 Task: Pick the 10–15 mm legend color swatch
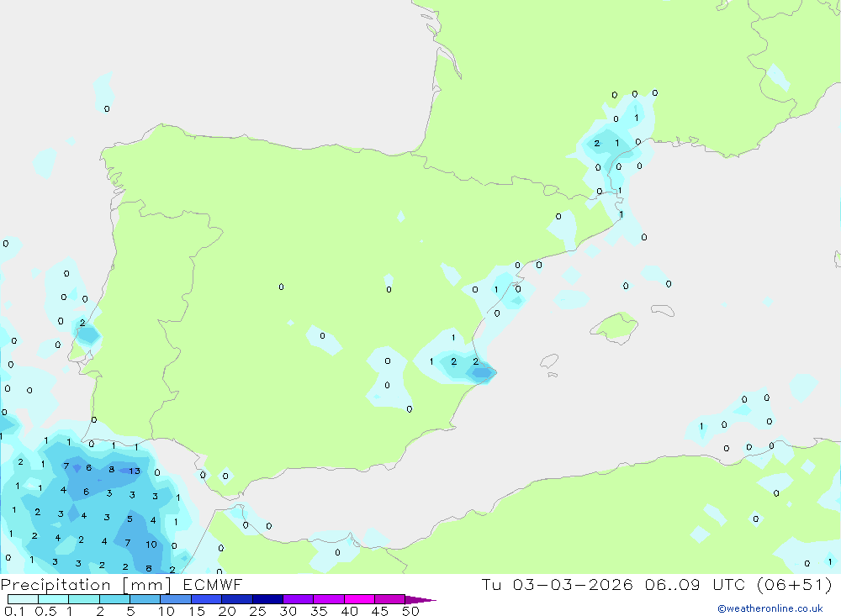click(x=176, y=599)
